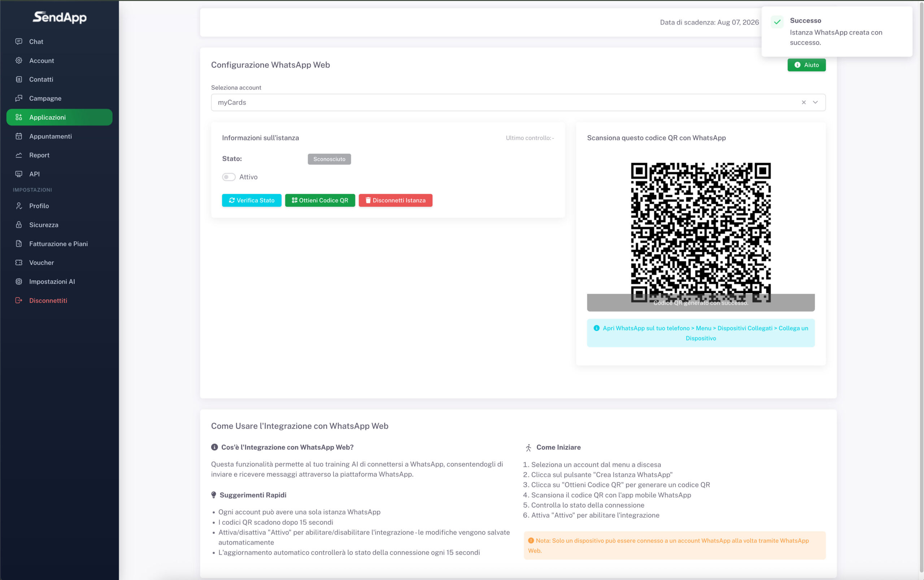Click the API monitor icon
Image resolution: width=924 pixels, height=580 pixels.
pos(18,174)
